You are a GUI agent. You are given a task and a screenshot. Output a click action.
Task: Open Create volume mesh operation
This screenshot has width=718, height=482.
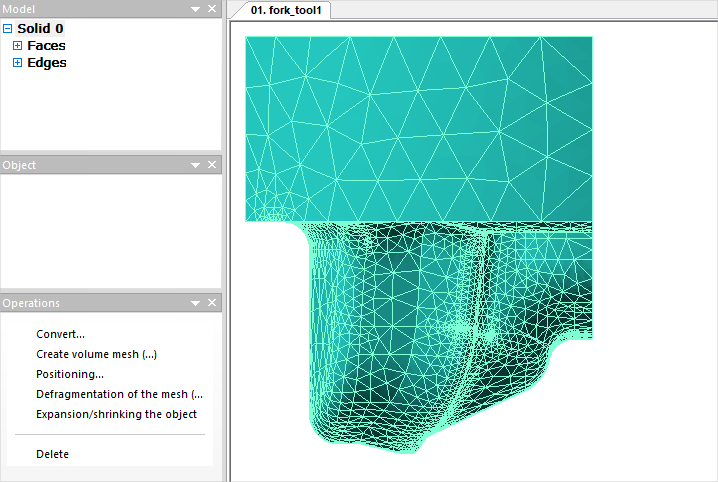[96, 354]
